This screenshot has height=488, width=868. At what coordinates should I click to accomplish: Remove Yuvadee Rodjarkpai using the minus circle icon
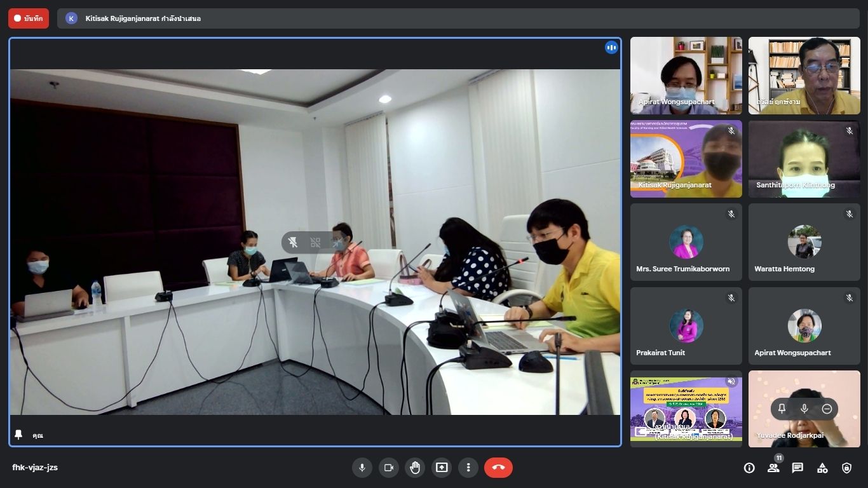(827, 409)
